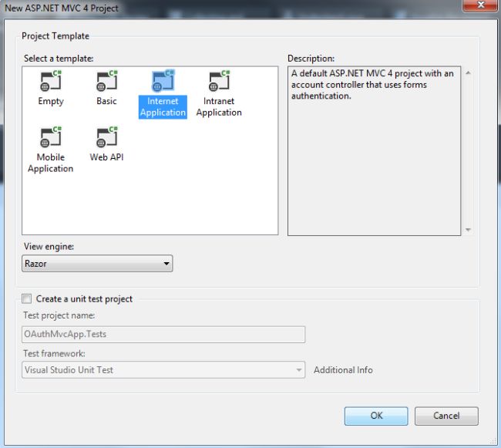Click the 'Mobile Application' label text
Screen dimensions: 501x448
click(x=50, y=163)
